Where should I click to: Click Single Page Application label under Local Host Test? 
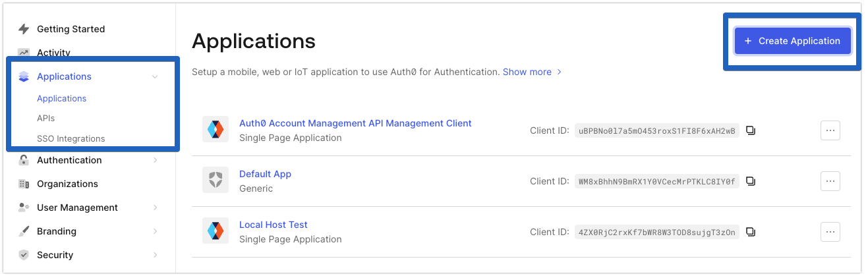tap(291, 239)
